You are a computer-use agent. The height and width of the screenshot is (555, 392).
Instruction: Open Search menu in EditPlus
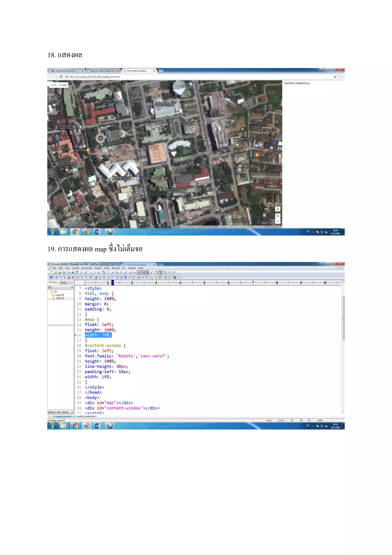pos(76,268)
